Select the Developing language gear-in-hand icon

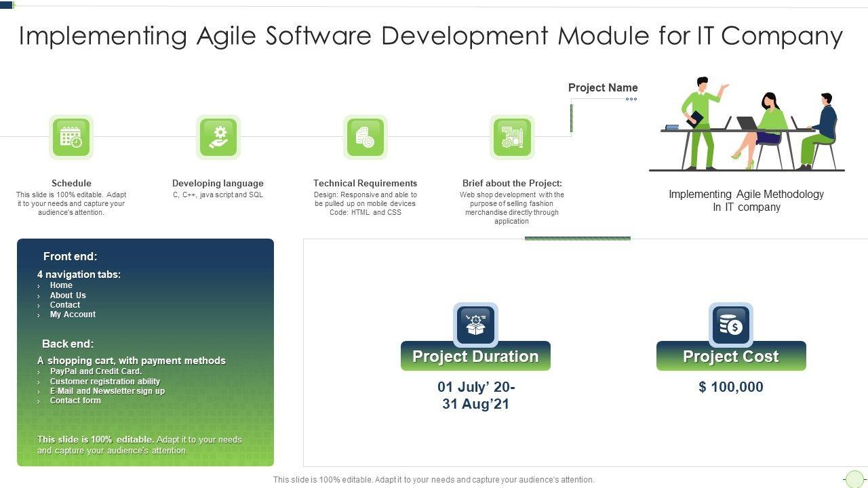pos(218,137)
